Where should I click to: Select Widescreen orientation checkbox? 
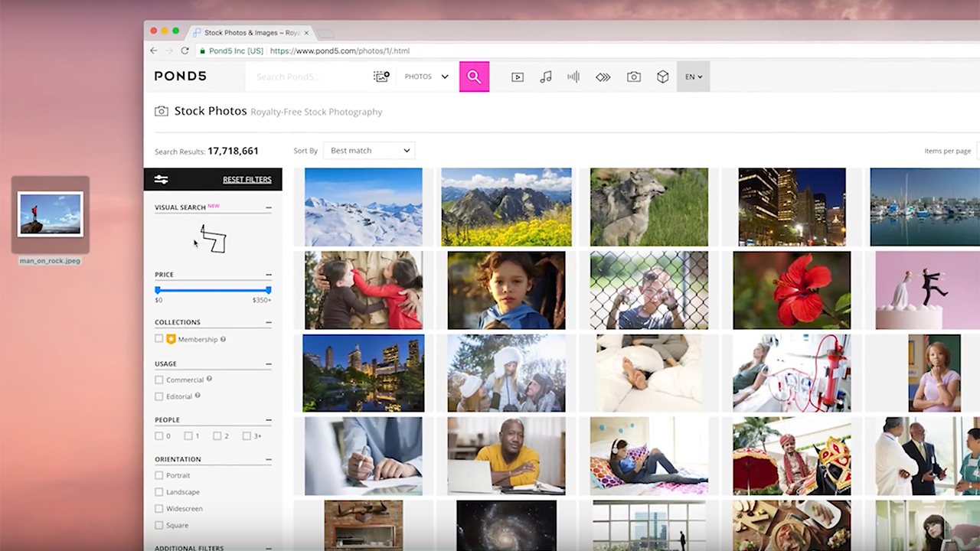tap(159, 509)
